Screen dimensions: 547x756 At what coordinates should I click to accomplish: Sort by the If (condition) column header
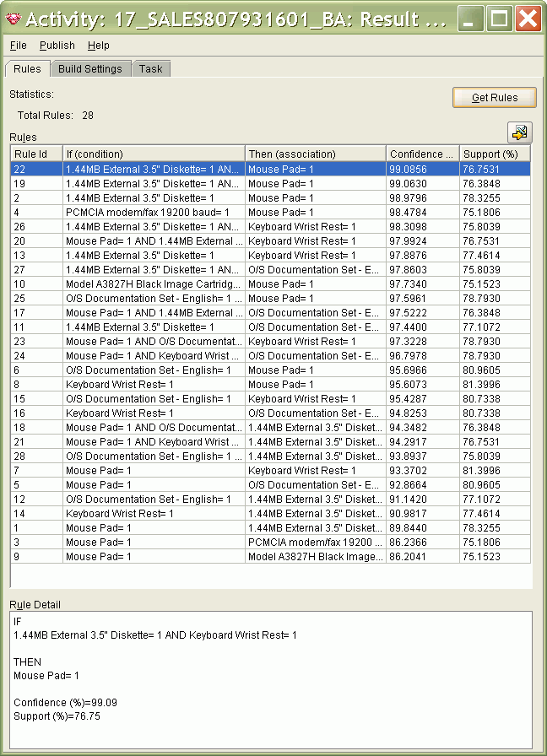coord(154,154)
